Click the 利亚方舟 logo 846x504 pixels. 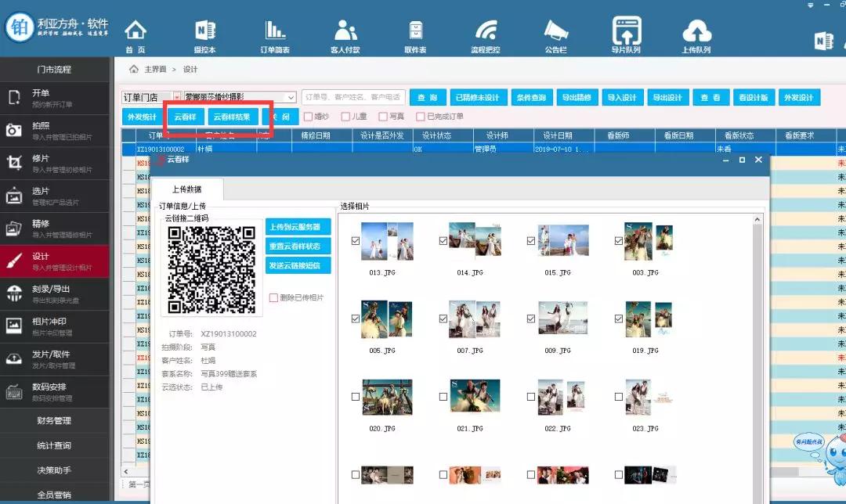point(56,27)
